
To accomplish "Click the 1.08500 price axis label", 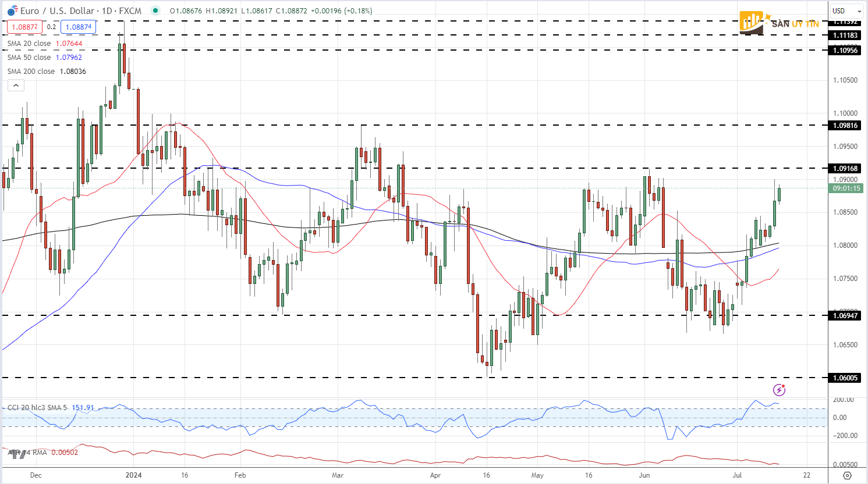I will pyautogui.click(x=845, y=212).
